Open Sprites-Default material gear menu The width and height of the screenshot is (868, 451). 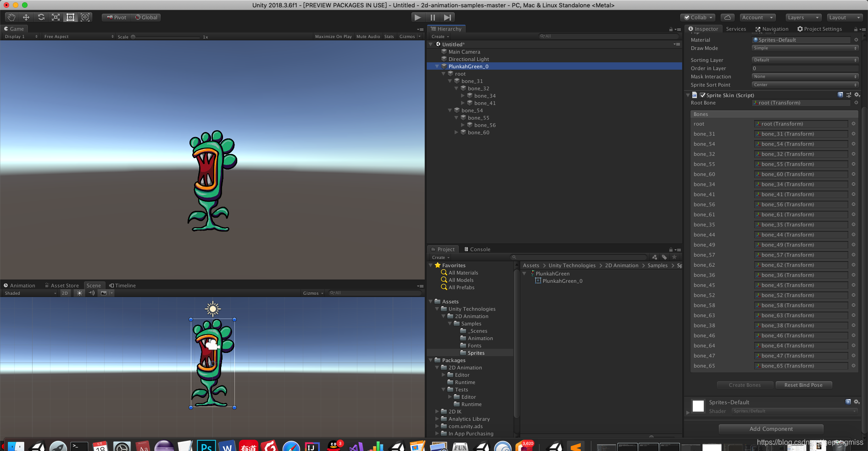(x=857, y=402)
